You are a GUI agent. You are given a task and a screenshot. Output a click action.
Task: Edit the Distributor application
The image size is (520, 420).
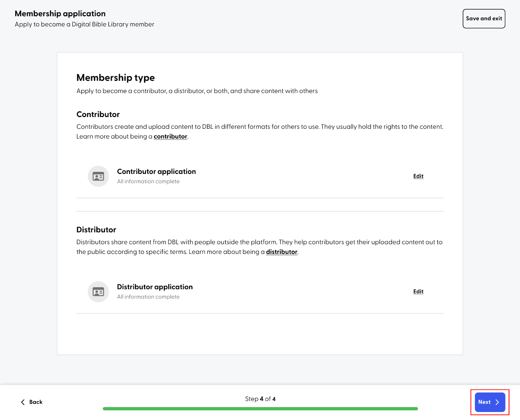[418, 291]
